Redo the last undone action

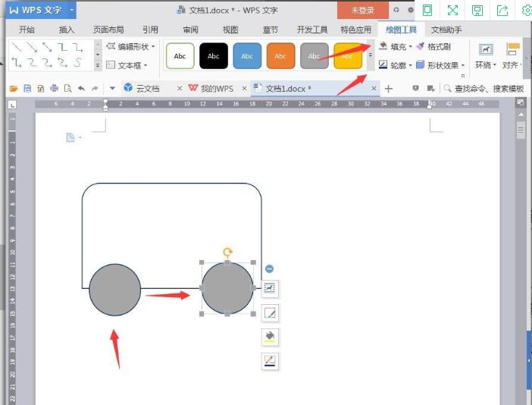pos(95,89)
